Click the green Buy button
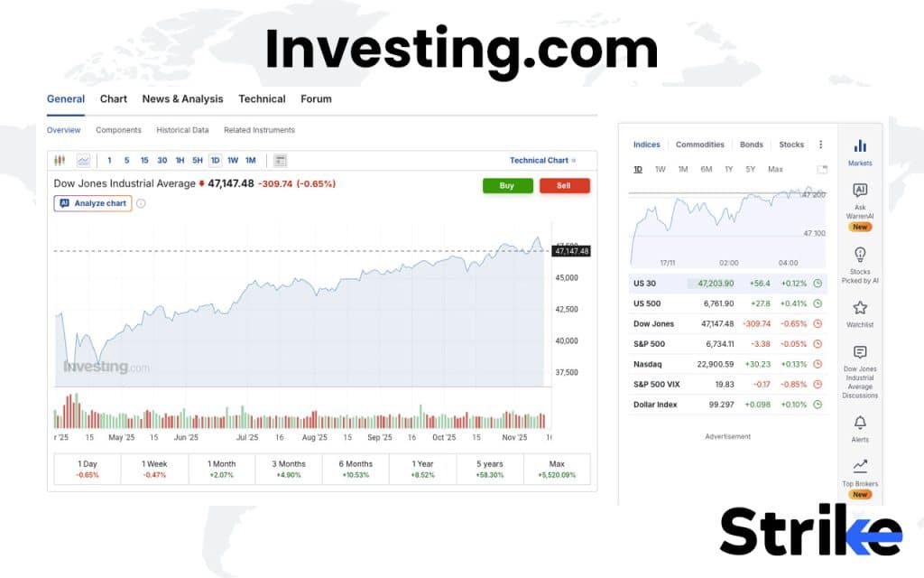924x578 pixels. [507, 186]
